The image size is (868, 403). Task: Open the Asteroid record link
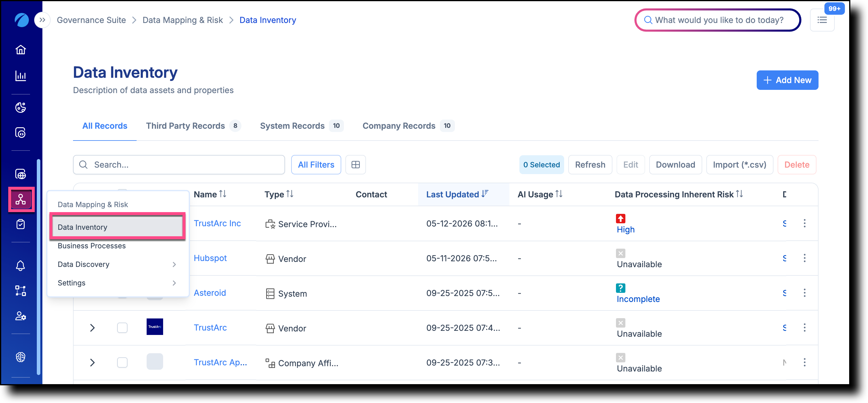coord(210,293)
